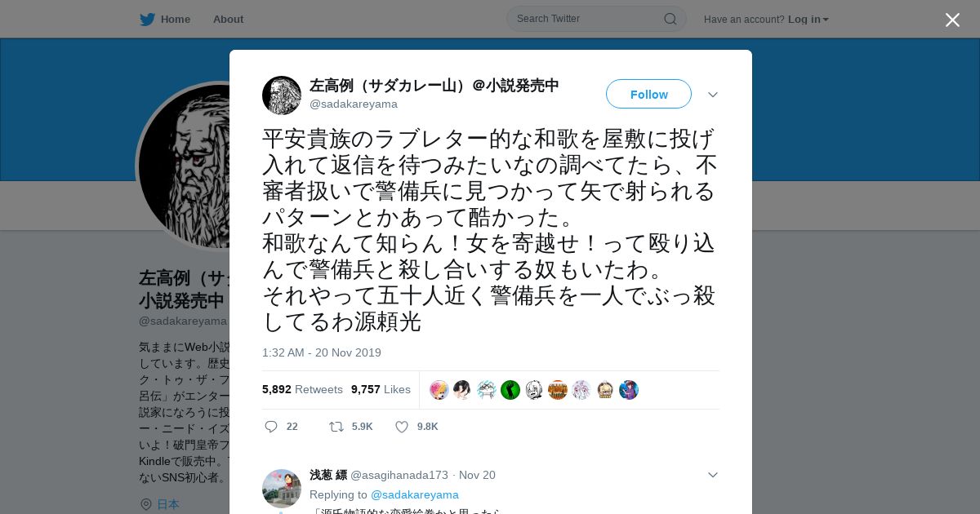The image size is (980, 514).
Task: Click the green liker avatar
Action: coord(510,390)
